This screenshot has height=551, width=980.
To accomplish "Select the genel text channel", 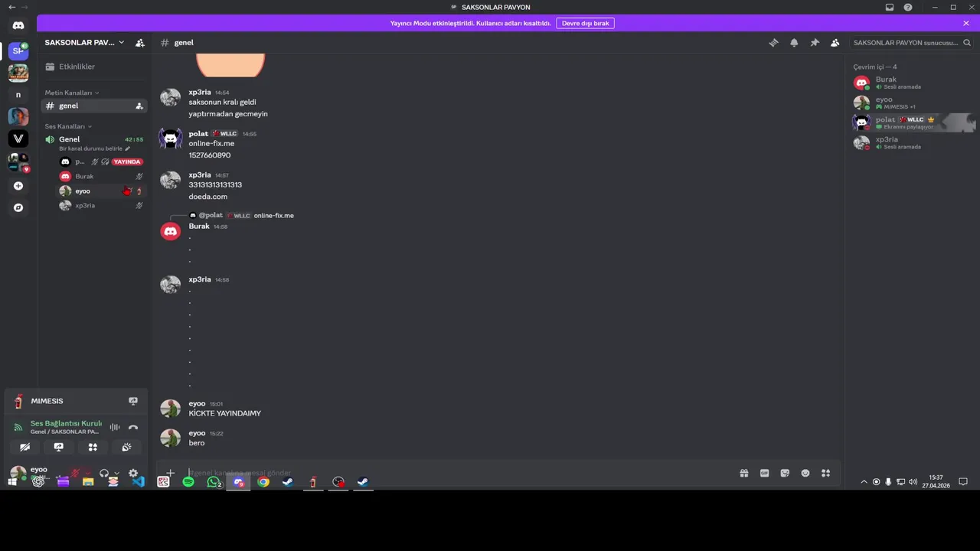I will (x=93, y=106).
